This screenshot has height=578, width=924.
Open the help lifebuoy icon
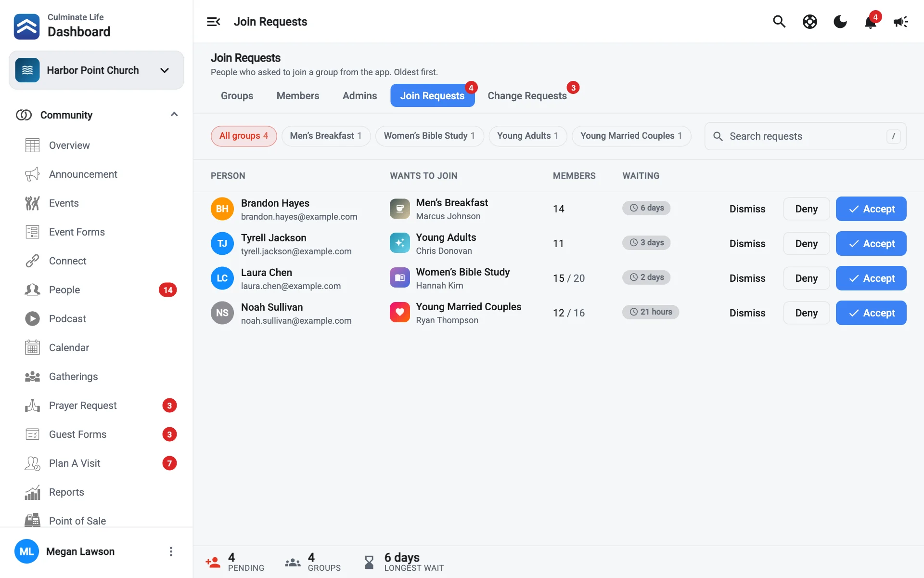tap(810, 22)
